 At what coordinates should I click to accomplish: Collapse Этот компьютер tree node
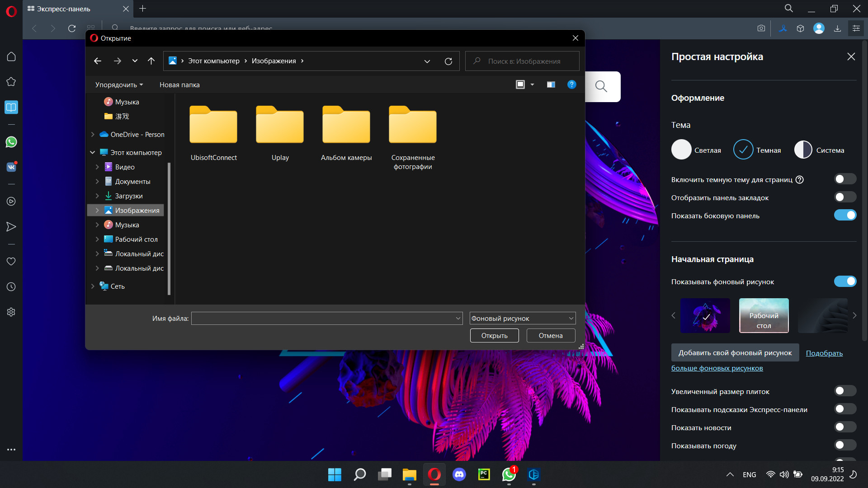point(93,153)
